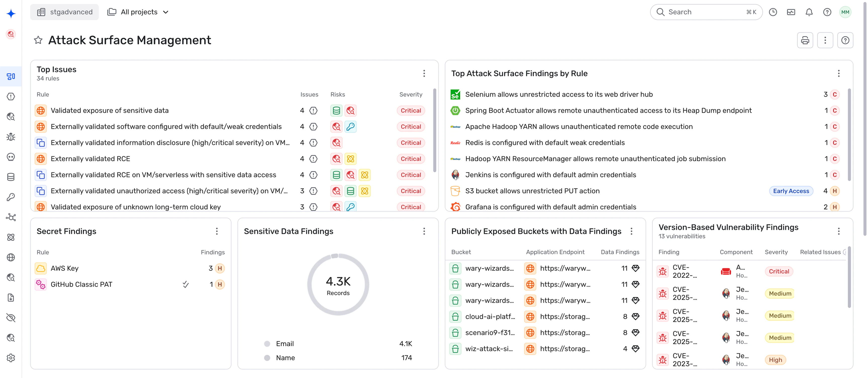
Task: Open Secret Findings panel kebab menu
Action: point(217,231)
